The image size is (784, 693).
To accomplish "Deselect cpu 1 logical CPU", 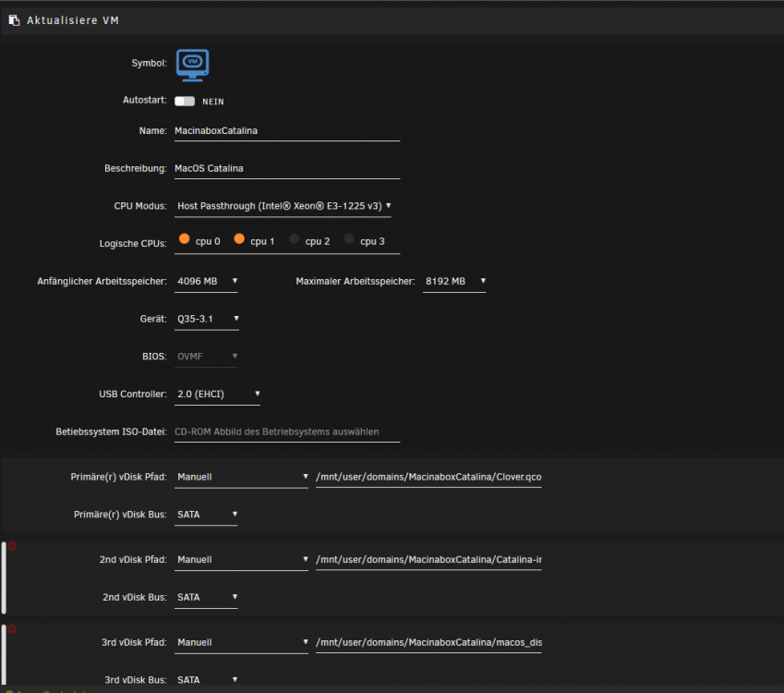I will [x=239, y=239].
